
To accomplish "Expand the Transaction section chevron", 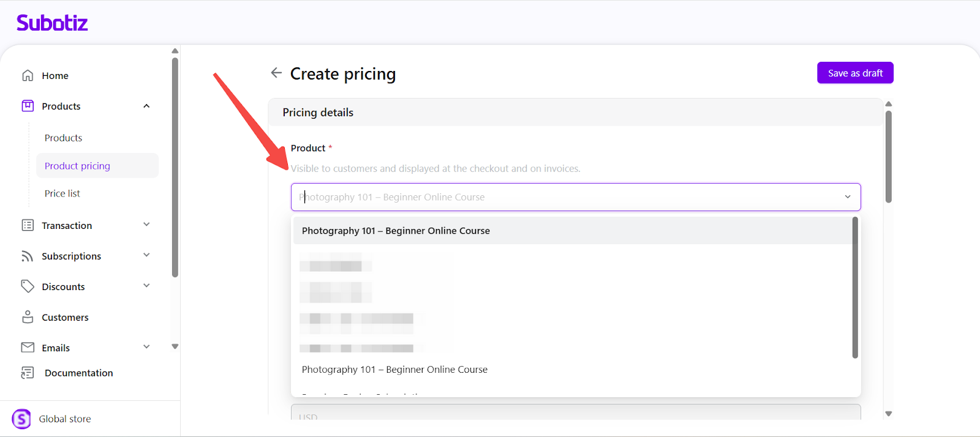I will [146, 225].
